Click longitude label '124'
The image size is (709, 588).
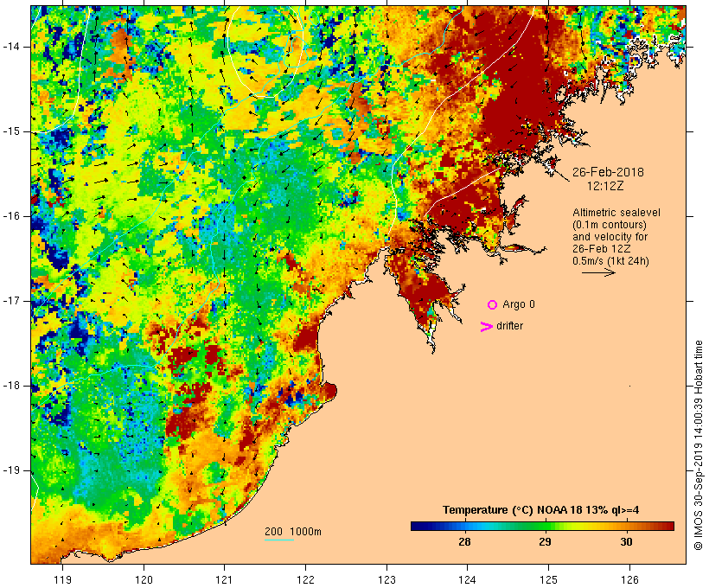pyautogui.click(x=468, y=579)
